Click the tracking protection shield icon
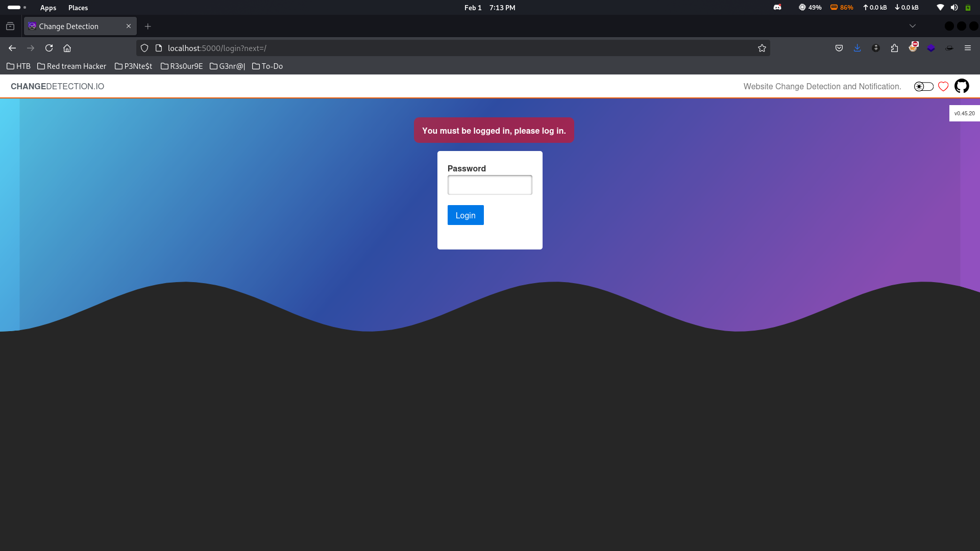Image resolution: width=980 pixels, height=551 pixels. tap(144, 48)
